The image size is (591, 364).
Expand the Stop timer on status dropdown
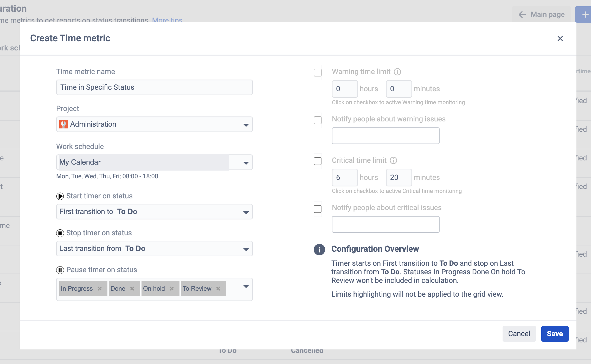click(154, 249)
